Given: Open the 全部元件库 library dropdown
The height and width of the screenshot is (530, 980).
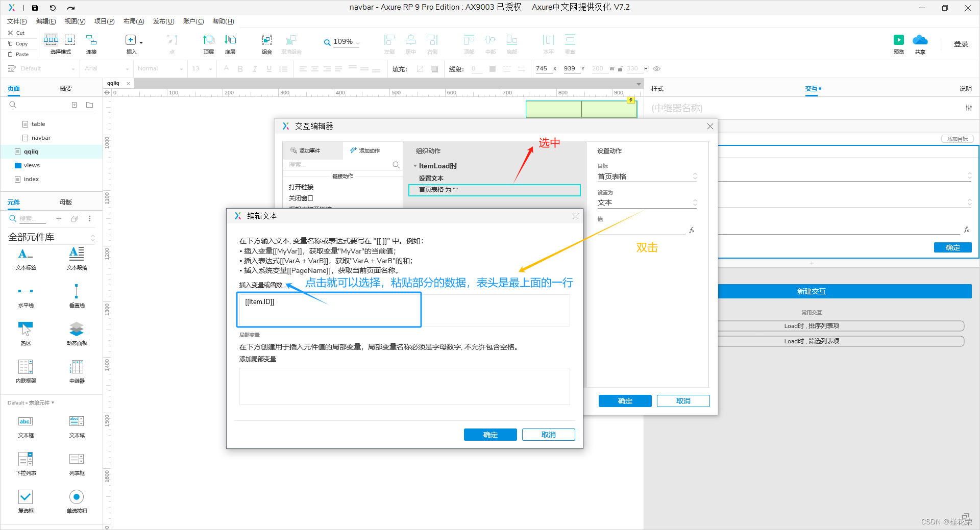Looking at the screenshot, I should (52, 237).
